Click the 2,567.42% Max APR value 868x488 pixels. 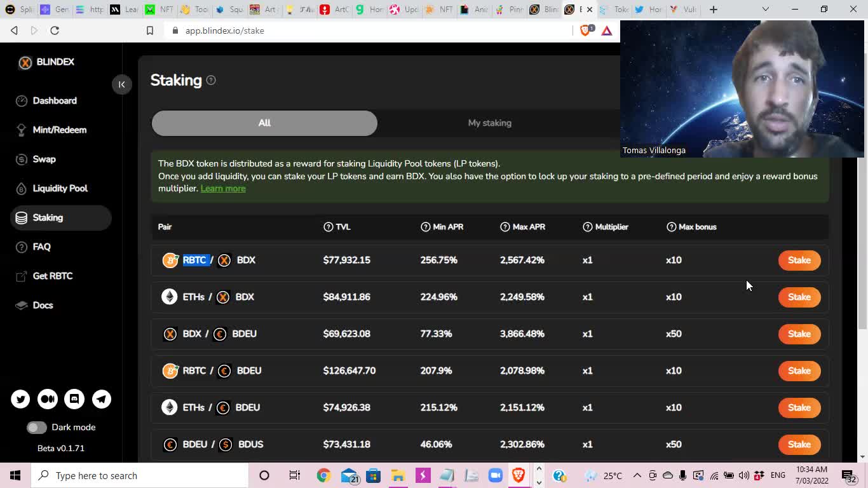(522, 260)
